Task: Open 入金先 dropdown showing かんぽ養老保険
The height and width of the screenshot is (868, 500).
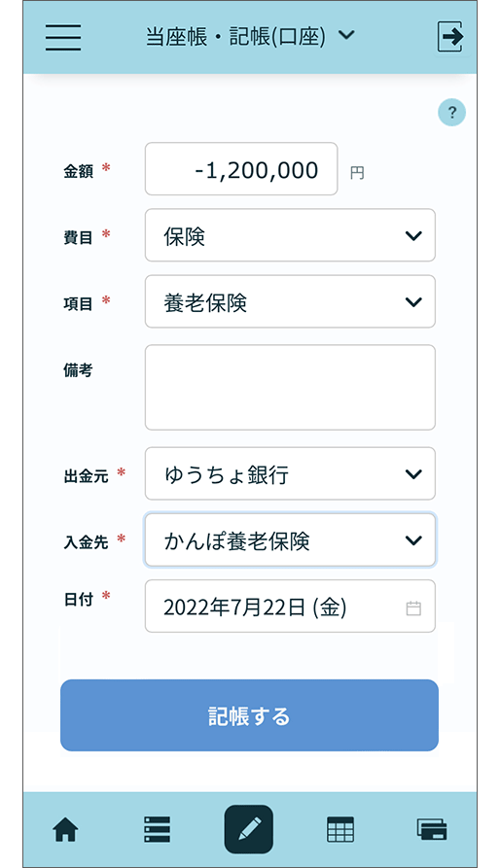Action: [290, 539]
